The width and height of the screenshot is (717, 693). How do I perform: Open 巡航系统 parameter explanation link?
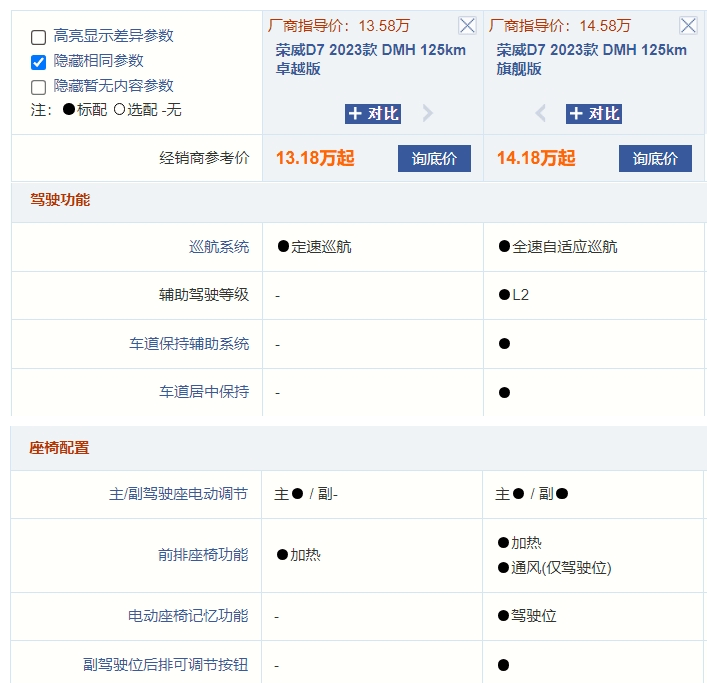coord(219,247)
